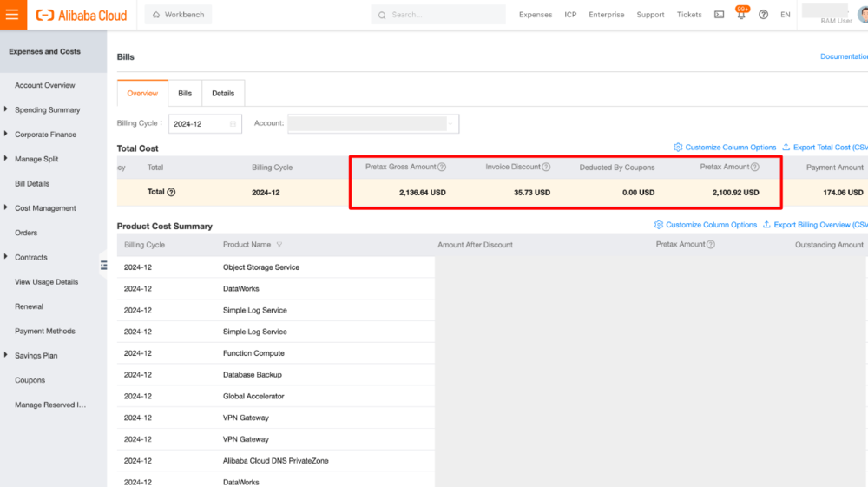868x487 pixels.
Task: Select the Function Compute row
Action: click(276, 353)
